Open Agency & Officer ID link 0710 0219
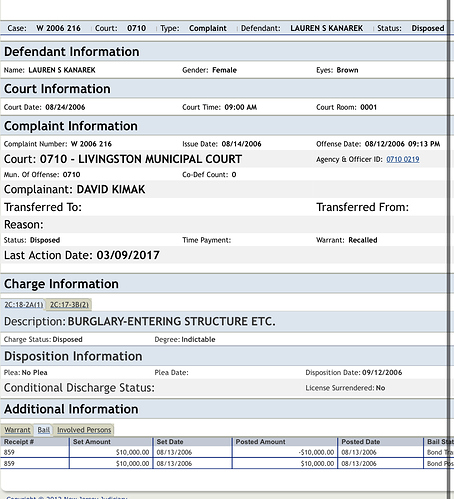454x499 pixels. pyautogui.click(x=403, y=159)
